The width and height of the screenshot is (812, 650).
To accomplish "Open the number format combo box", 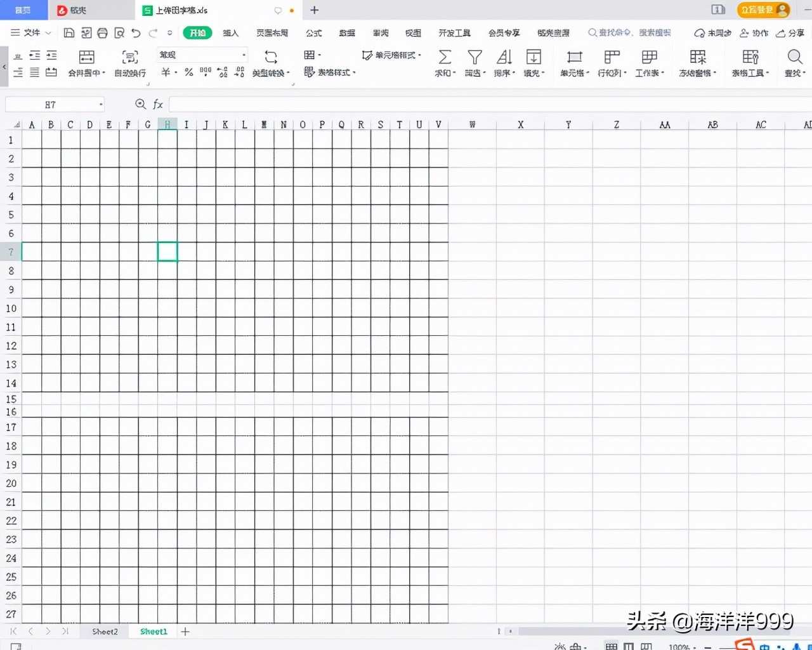I will click(202, 55).
